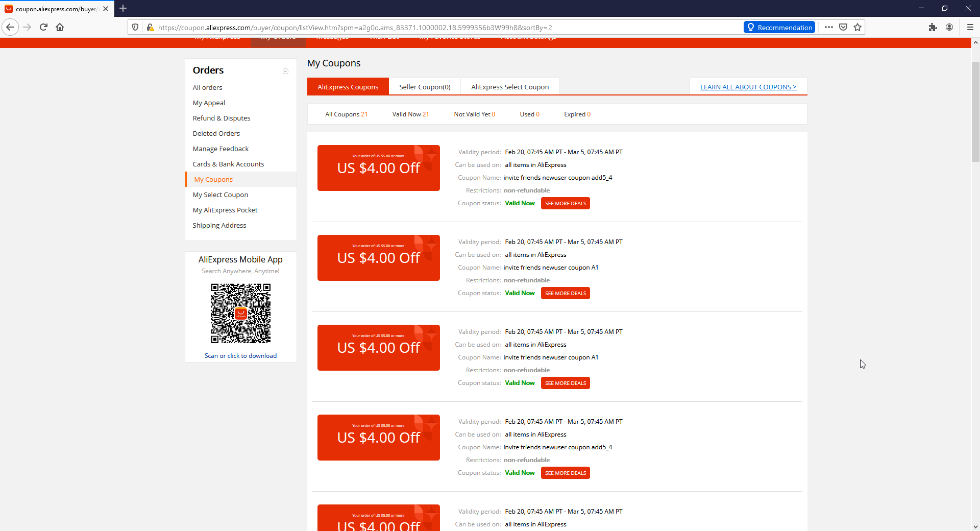The image size is (980, 531).
Task: Open All orders in sidebar
Action: tap(208, 87)
